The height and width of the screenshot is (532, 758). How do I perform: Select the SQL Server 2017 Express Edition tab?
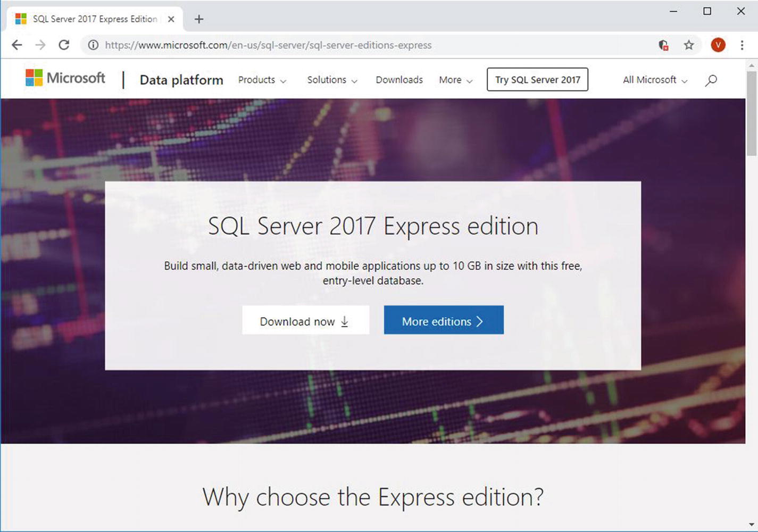(95, 19)
